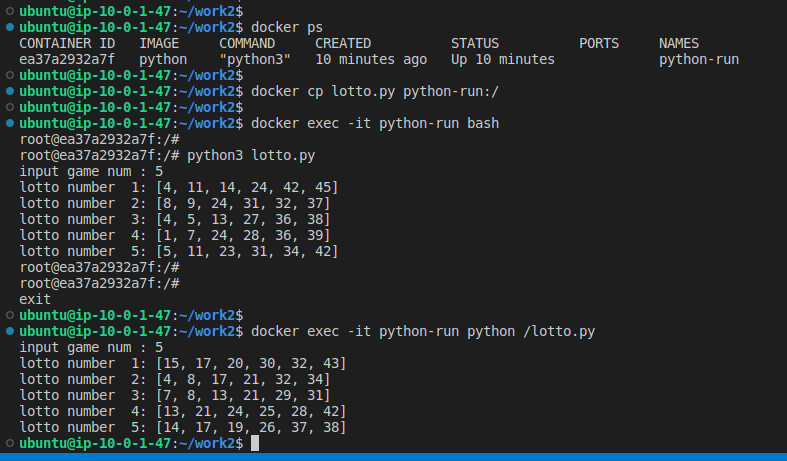Click the "docker exec -it python-run bash" command
787x461 pixels.
[x=375, y=123]
